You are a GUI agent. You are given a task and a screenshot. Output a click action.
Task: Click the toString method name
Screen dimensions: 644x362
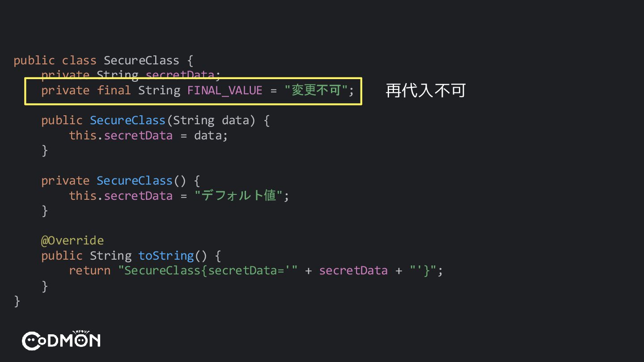166,256
